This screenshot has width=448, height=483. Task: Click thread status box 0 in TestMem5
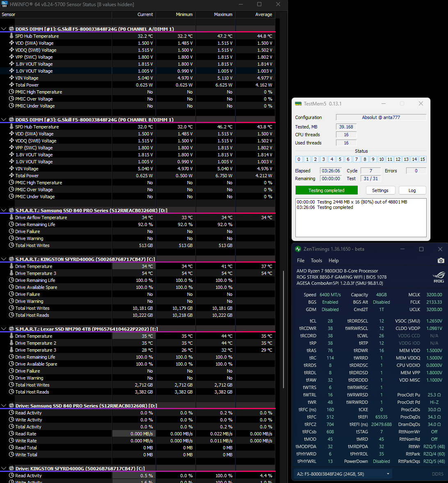[299, 159]
